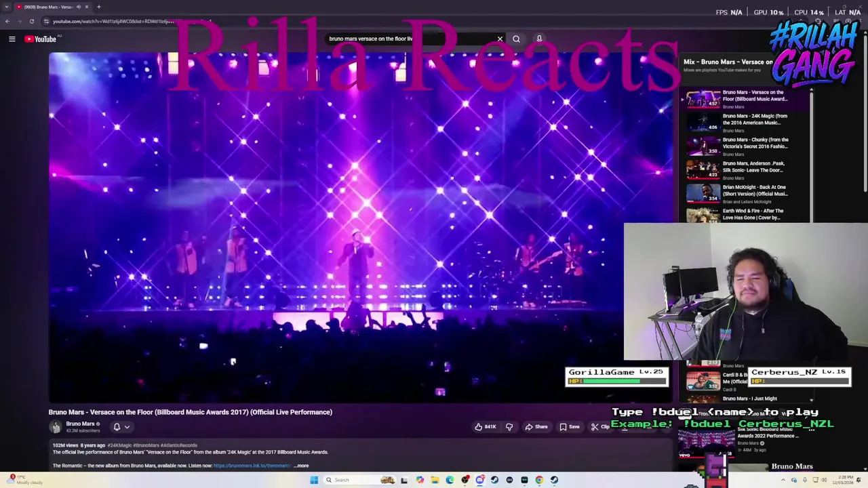Open the brunomars.lnk.to link in description

[x=252, y=466]
